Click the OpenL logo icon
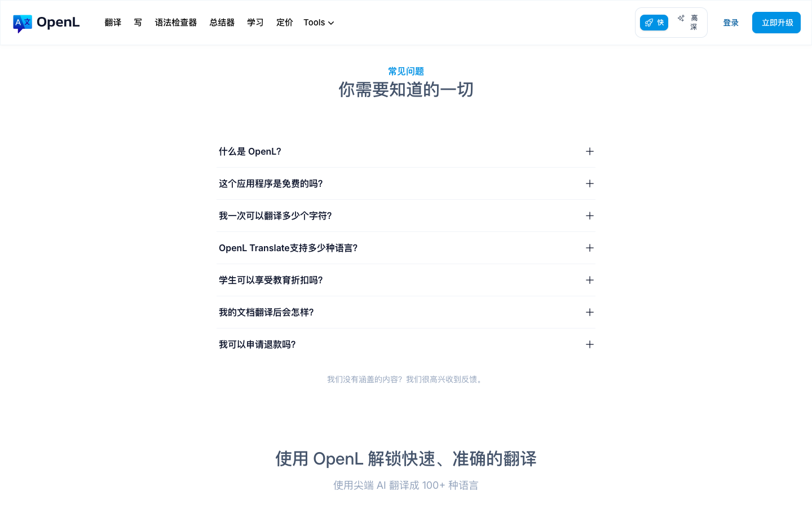The width and height of the screenshot is (812, 508). (x=23, y=23)
